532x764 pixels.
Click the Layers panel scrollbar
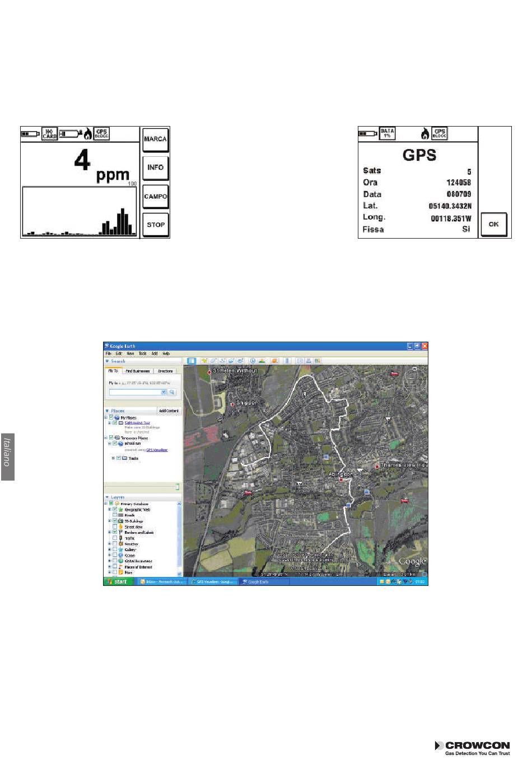click(180, 539)
